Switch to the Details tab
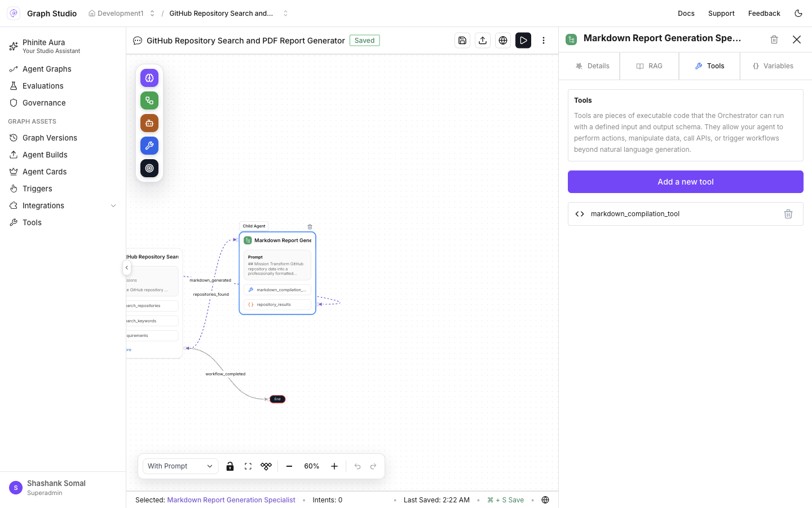The image size is (812, 508). click(x=592, y=66)
